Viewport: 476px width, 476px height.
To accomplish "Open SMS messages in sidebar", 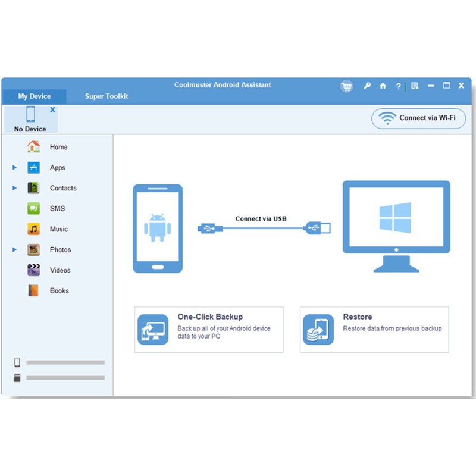I will [57, 209].
